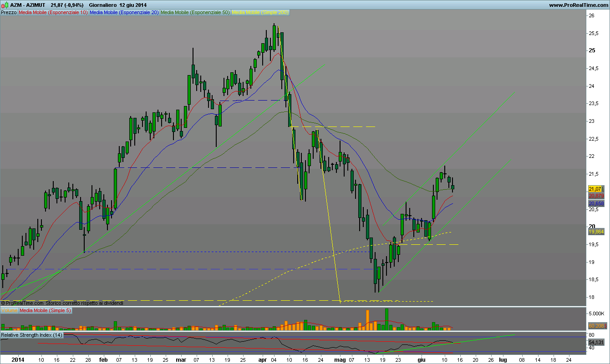This screenshot has width=610, height=364.
Task: Click the 5.000K volume axis label
Action: coord(597,314)
